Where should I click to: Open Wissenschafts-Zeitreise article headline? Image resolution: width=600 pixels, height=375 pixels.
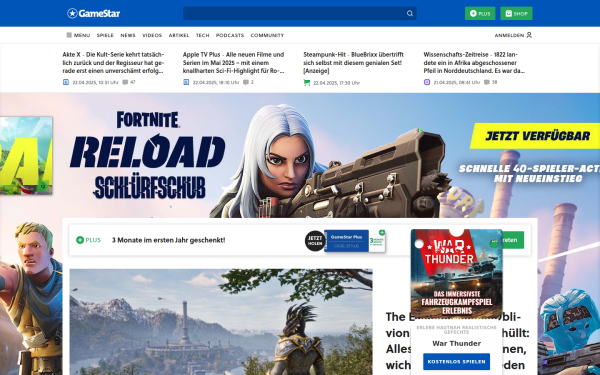(x=474, y=63)
